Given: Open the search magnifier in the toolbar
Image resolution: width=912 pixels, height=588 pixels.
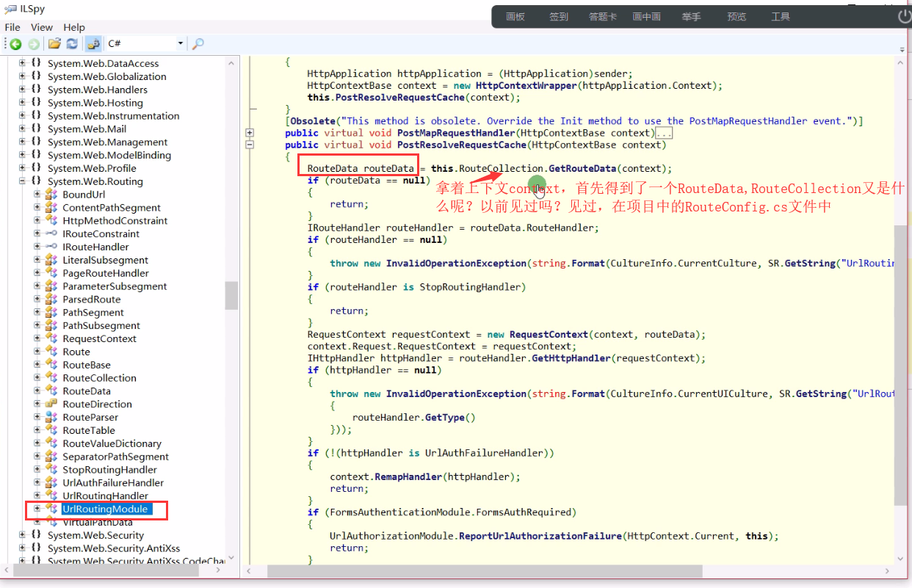Looking at the screenshot, I should tap(198, 44).
